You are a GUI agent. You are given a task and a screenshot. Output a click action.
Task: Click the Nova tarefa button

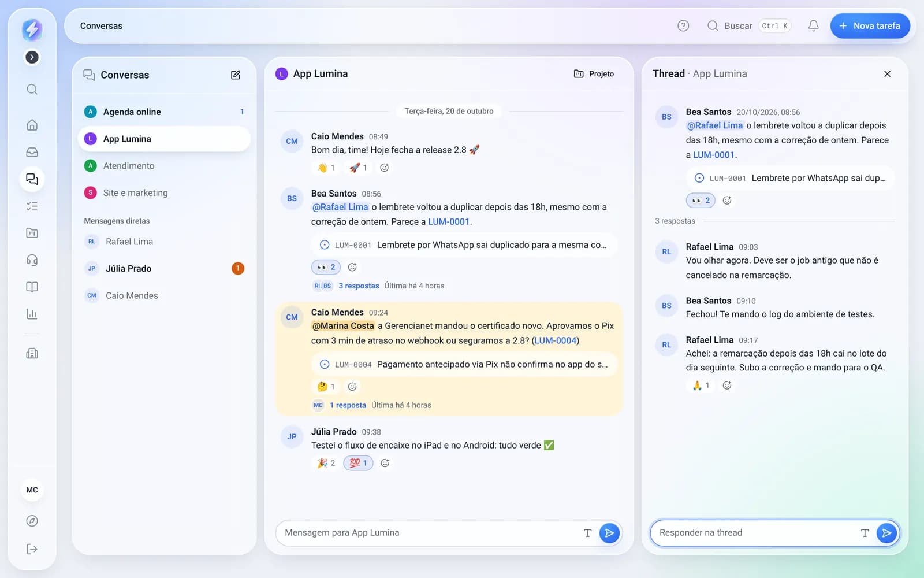click(x=870, y=25)
